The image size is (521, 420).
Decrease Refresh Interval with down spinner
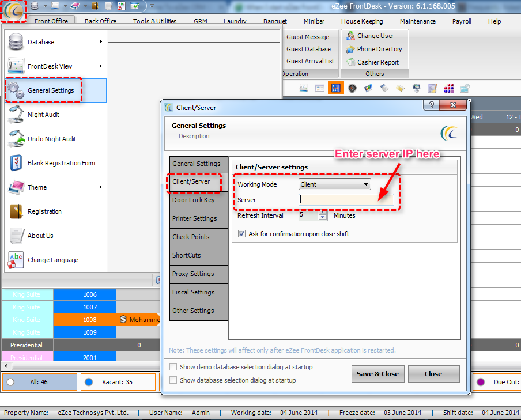coord(323,217)
